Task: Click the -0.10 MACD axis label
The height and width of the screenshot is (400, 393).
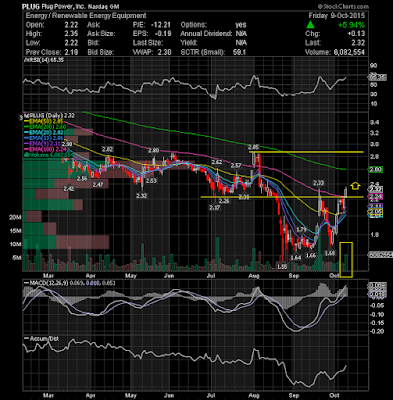Action: coord(377,314)
